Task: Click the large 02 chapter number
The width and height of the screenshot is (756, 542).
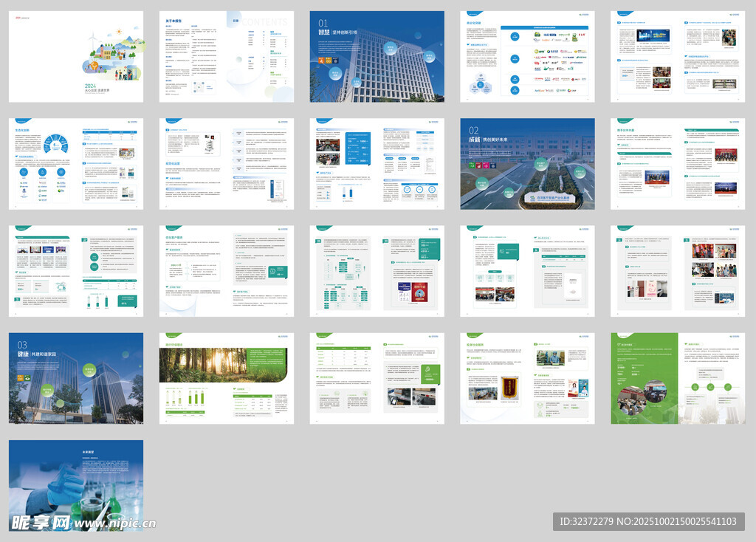Action: [473, 131]
